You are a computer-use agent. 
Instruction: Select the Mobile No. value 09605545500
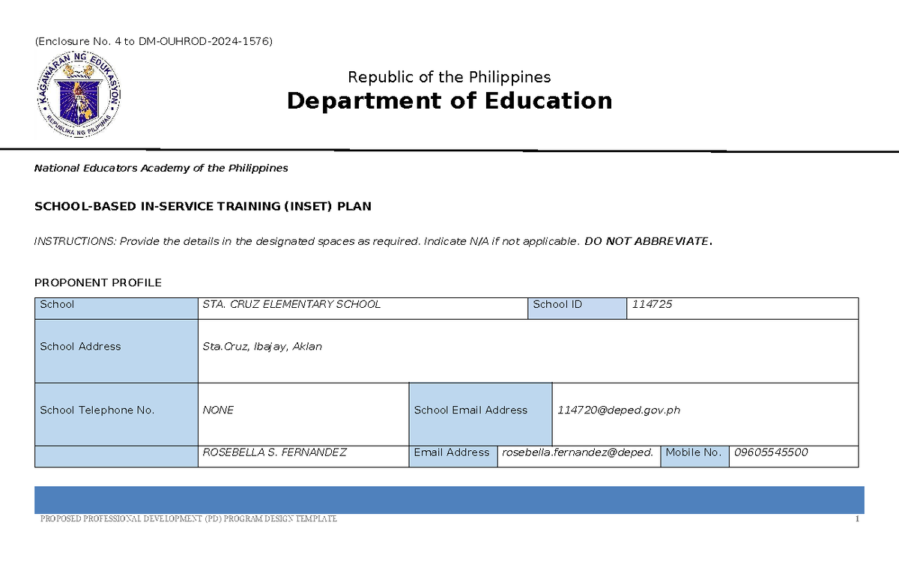point(772,452)
